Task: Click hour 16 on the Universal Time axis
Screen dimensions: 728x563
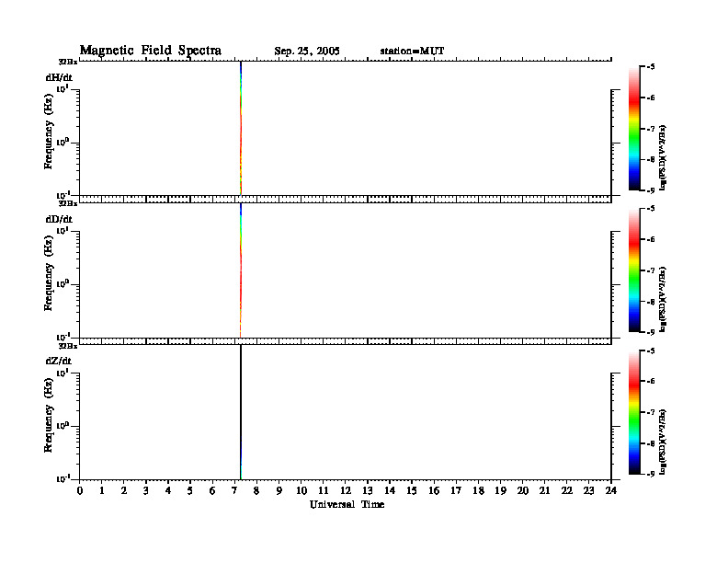Action: [434, 490]
